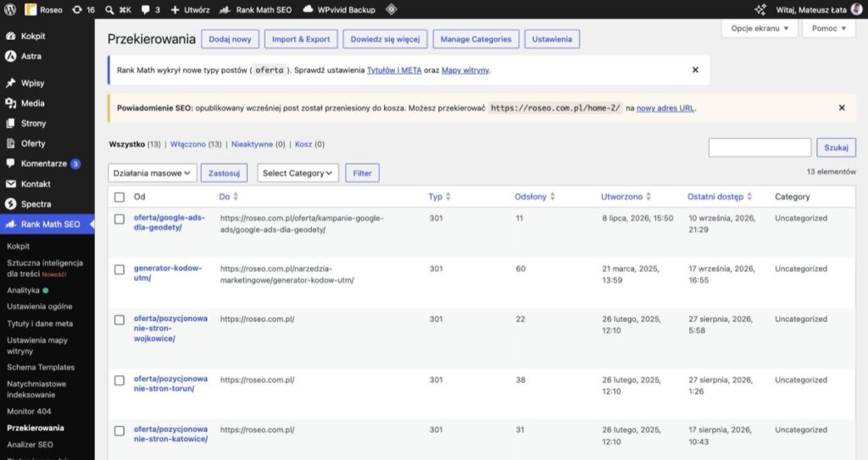Open the Select Category dropdown
Image resolution: width=868 pixels, height=460 pixels.
click(298, 173)
